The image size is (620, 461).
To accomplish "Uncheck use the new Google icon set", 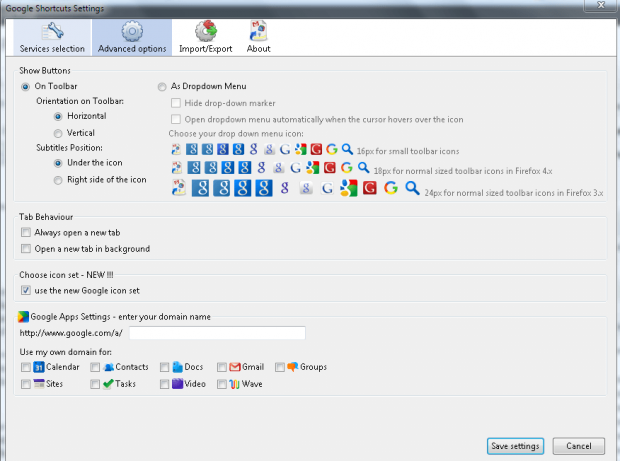I will pos(26,291).
